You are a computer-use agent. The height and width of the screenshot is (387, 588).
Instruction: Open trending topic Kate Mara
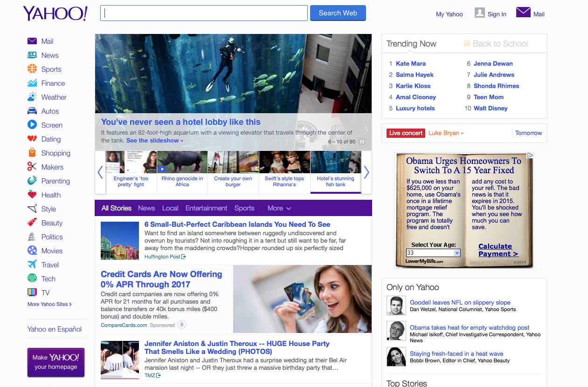pos(411,64)
